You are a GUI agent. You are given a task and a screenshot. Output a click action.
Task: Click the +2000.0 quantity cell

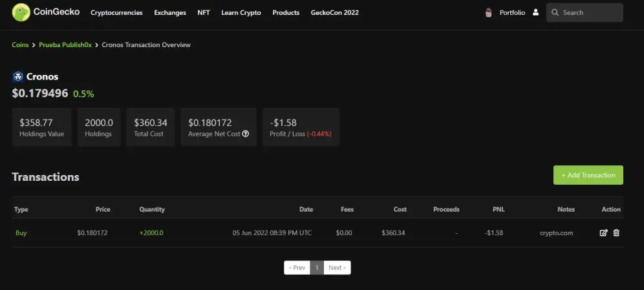[151, 233]
